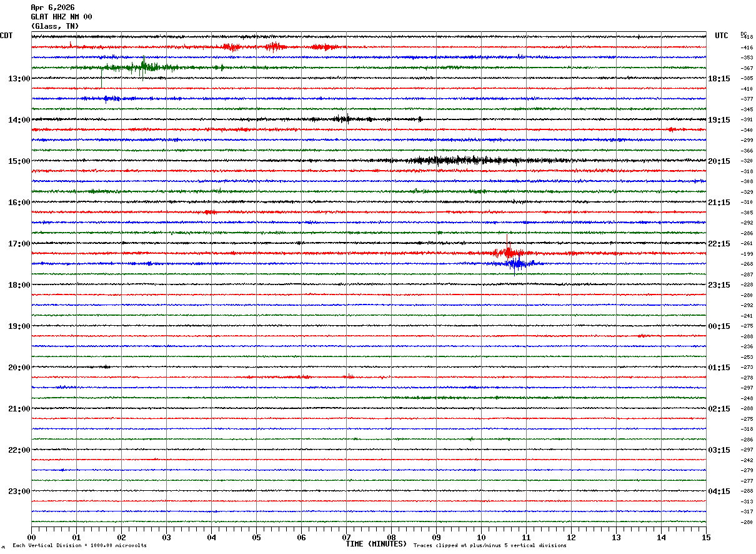The height and width of the screenshot is (554, 756).
Task: Click minute tick label 13 on the axis
Action: pos(616,537)
